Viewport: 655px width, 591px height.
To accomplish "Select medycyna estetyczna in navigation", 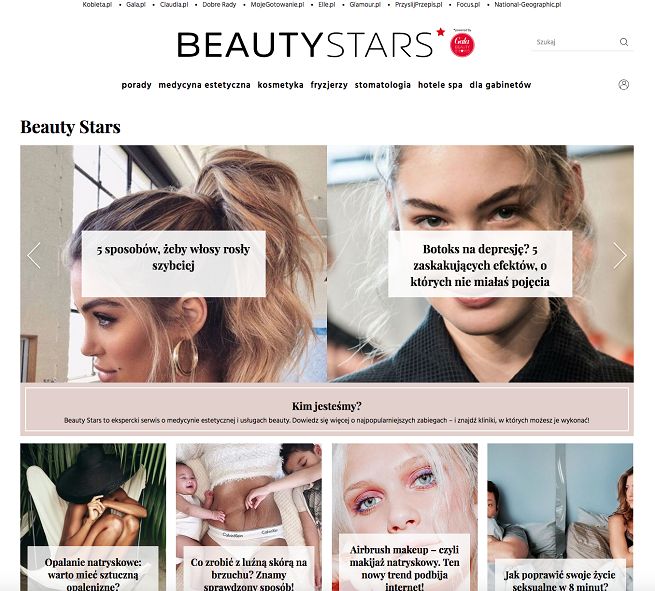I will click(x=204, y=85).
